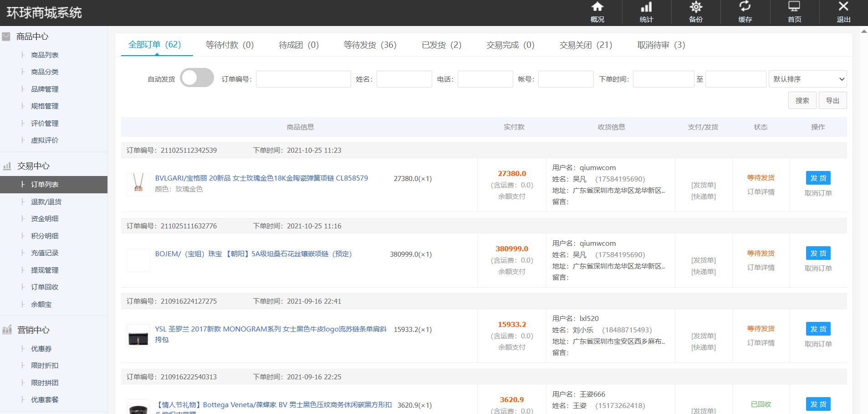The image size is (868, 414).
Task: Refresh cache with the 缓存 icon
Action: coord(745,6)
